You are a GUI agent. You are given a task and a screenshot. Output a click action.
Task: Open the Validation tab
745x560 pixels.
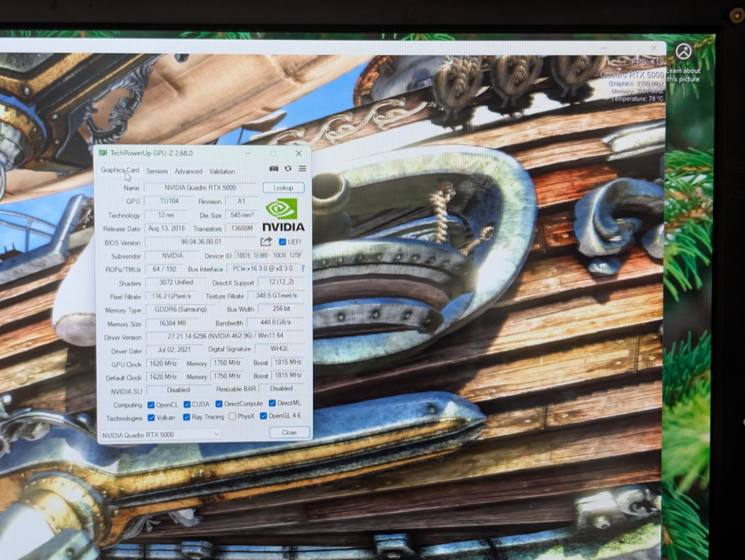[222, 171]
